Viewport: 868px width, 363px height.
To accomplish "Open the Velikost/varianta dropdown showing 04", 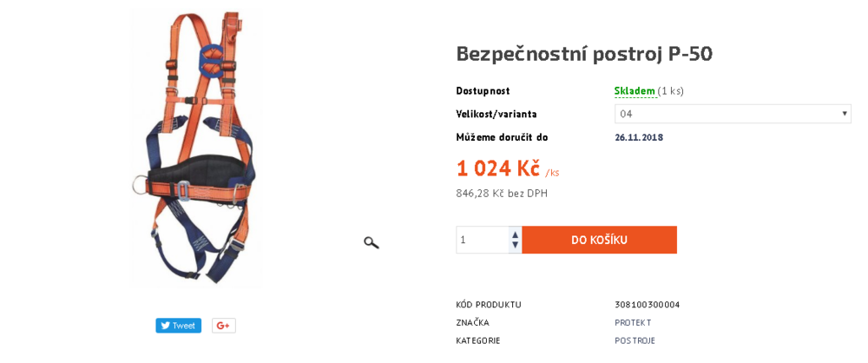I will (733, 114).
